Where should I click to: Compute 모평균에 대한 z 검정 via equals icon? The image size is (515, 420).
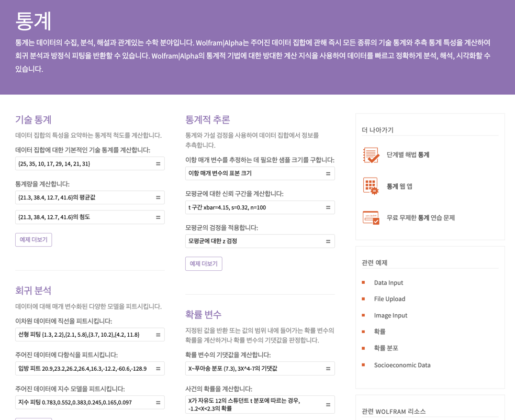pyautogui.click(x=328, y=241)
